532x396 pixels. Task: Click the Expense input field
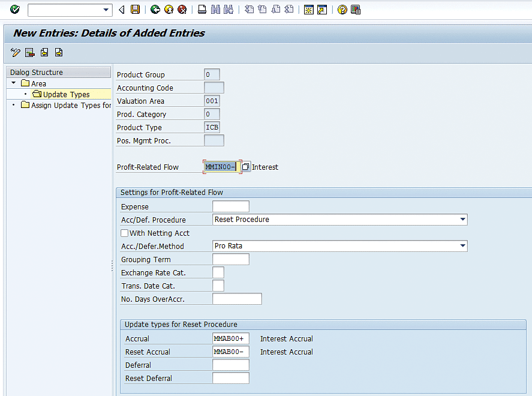(x=231, y=206)
